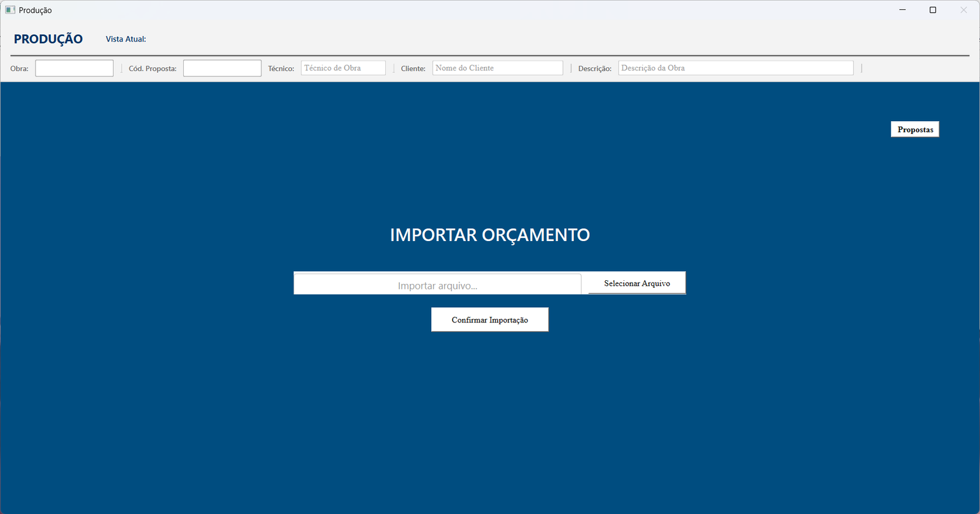Select the Nome do Cliente field
Screen dimensions: 980x514
pos(497,68)
